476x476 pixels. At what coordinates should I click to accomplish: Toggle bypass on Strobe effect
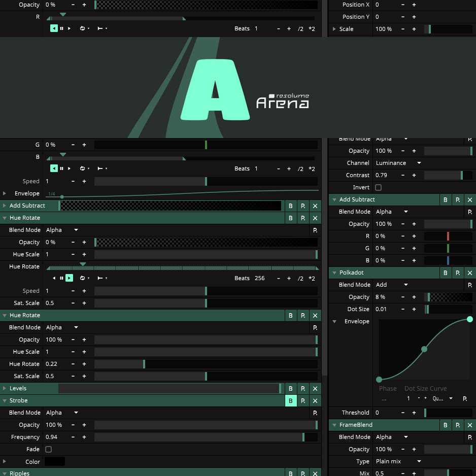click(x=291, y=401)
